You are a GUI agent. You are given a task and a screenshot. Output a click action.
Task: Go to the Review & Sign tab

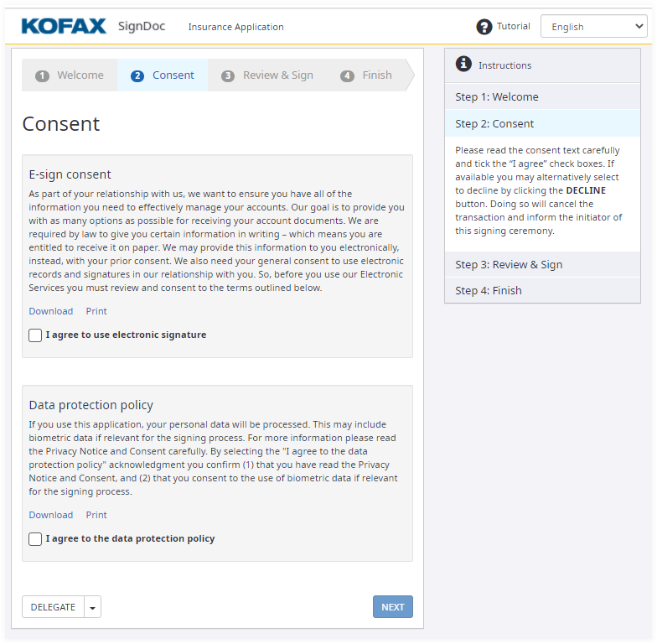277,75
